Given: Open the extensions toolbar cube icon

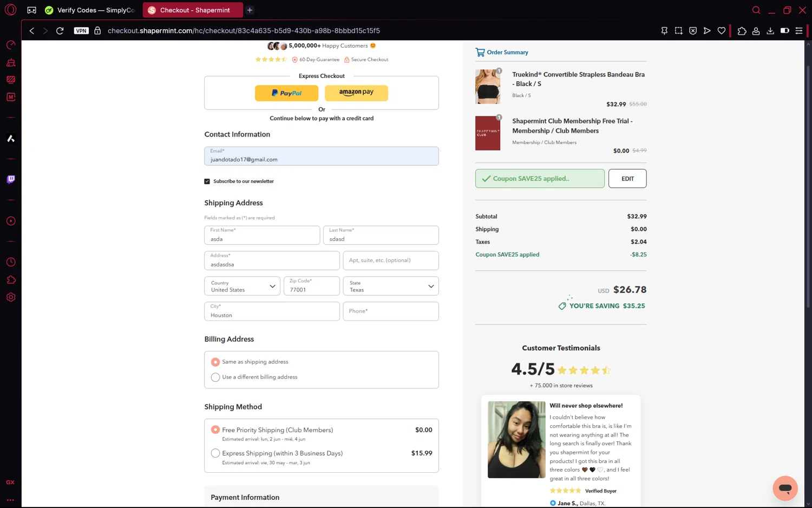Looking at the screenshot, I should 742,31.
